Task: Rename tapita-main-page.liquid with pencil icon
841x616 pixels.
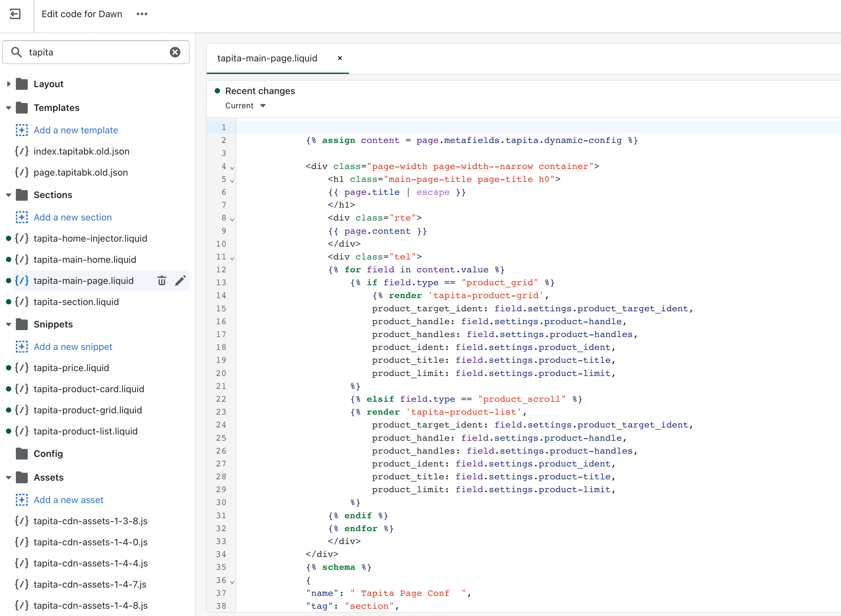Action: tap(180, 280)
